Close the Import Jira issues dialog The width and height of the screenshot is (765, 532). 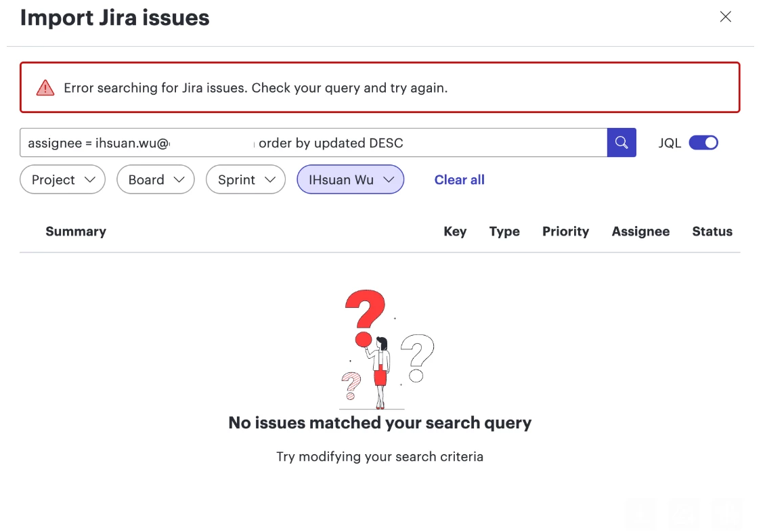point(726,16)
